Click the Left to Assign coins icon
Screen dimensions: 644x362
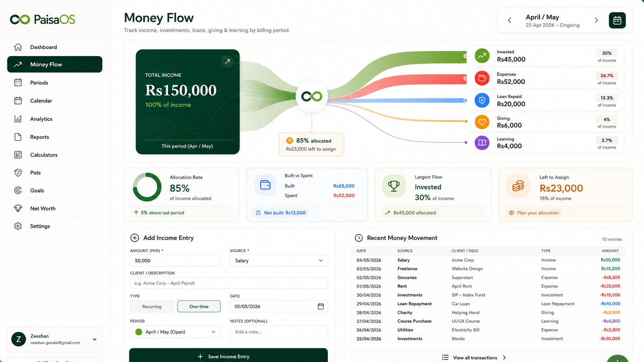[518, 186]
